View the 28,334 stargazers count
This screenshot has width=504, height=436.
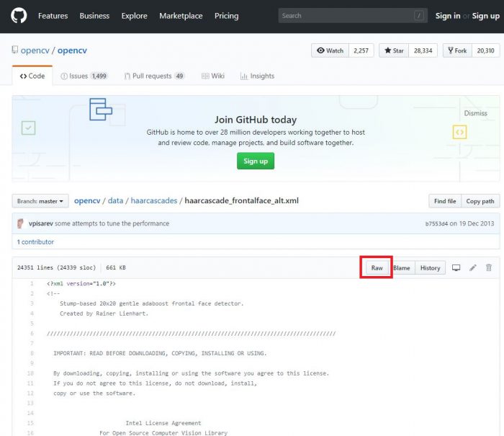(423, 50)
